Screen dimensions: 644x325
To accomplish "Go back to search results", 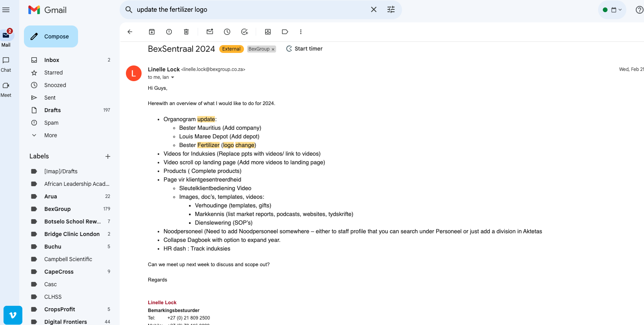I will coord(130,32).
